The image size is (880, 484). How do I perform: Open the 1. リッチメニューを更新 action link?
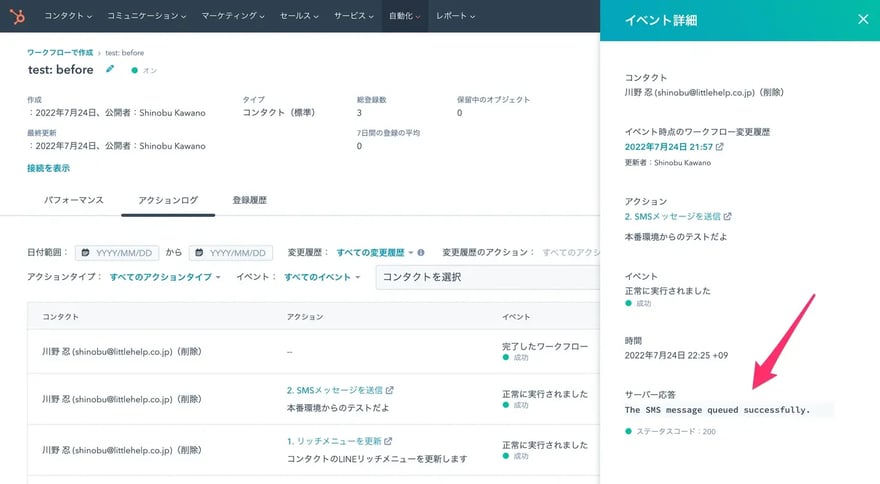335,441
